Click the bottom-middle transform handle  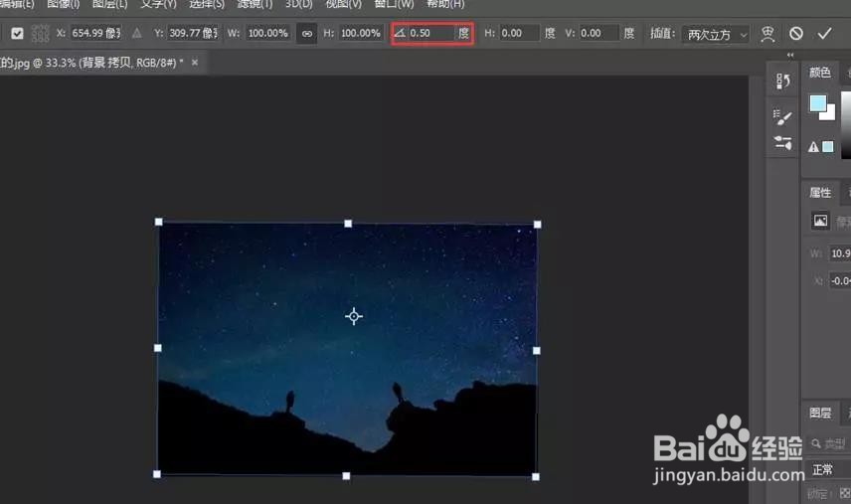point(346,476)
